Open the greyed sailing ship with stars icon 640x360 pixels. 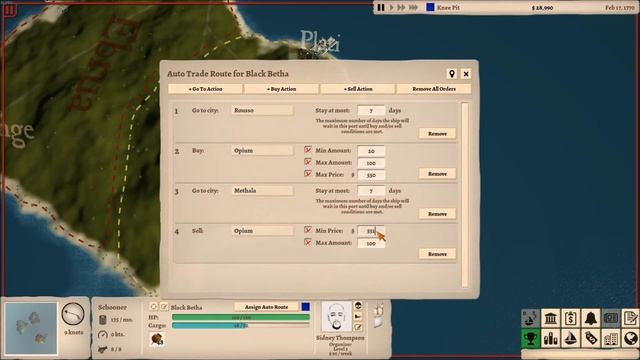[x=530, y=318]
